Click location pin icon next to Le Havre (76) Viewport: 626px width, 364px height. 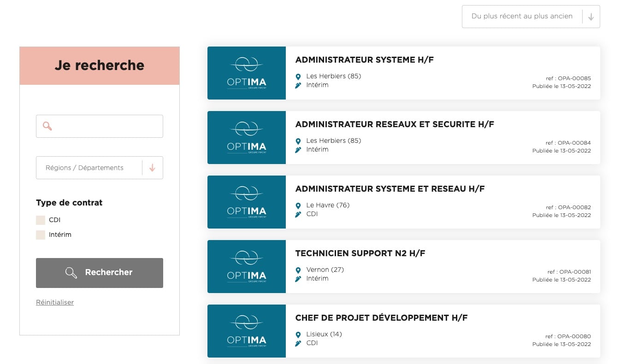[x=298, y=205]
